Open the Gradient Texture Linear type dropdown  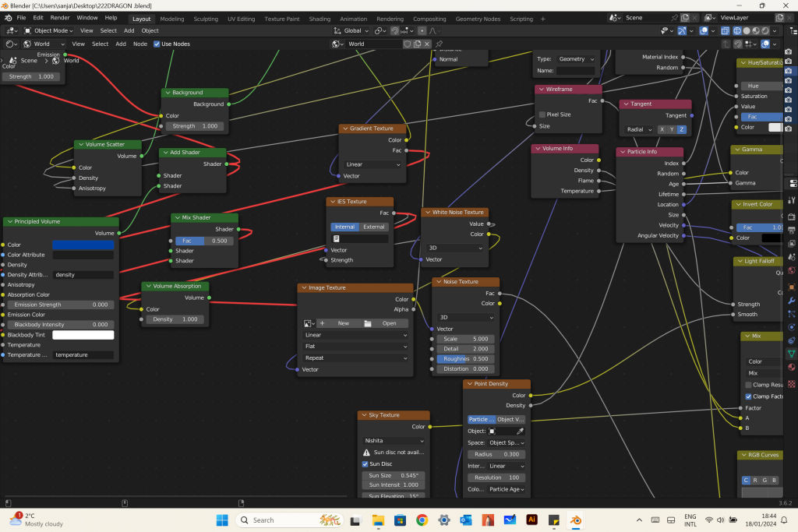point(373,164)
